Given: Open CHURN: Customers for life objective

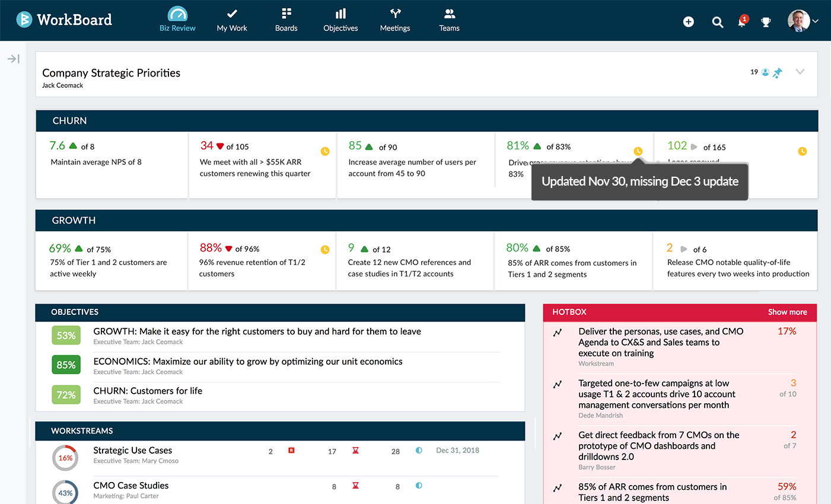Looking at the screenshot, I should click(x=148, y=391).
